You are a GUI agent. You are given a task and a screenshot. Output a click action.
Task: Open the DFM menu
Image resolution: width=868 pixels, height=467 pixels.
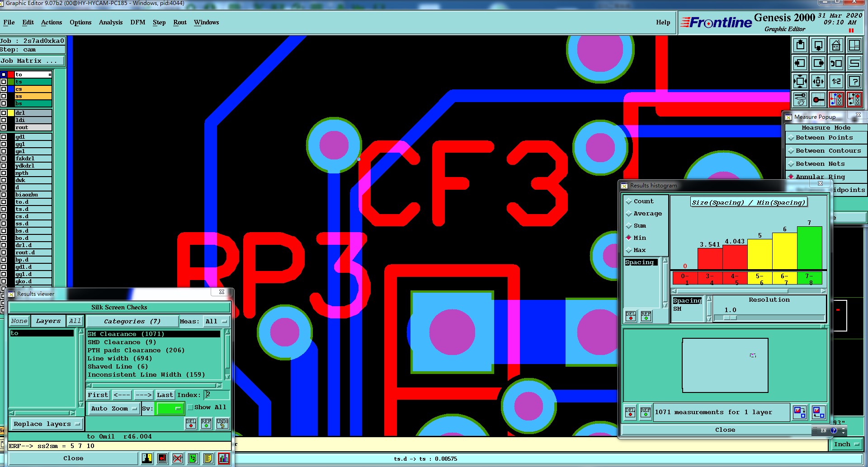138,23
